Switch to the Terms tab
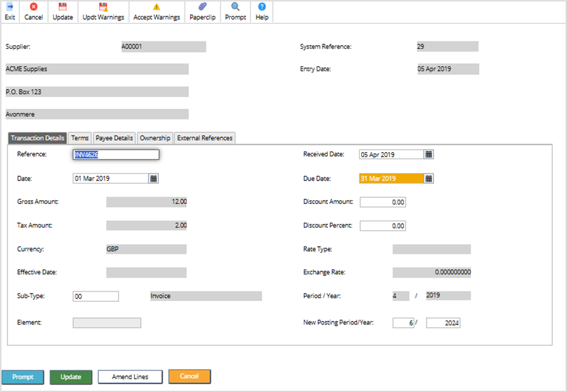 [x=80, y=138]
